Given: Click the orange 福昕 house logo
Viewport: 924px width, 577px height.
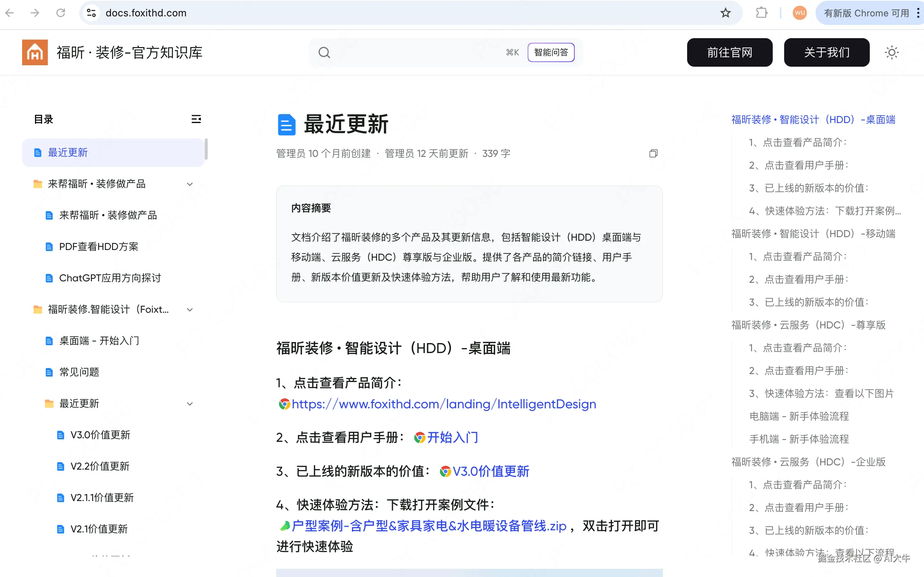Looking at the screenshot, I should pos(35,52).
